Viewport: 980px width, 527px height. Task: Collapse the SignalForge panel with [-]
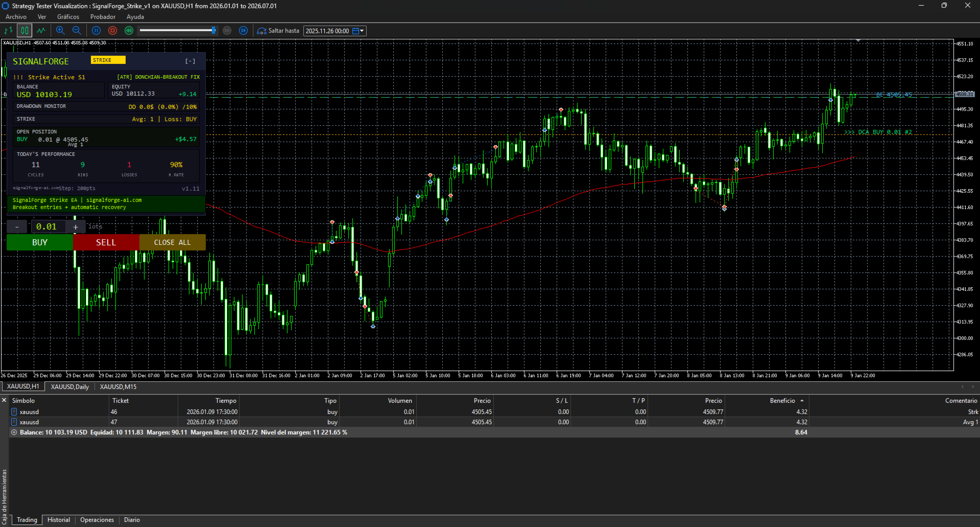(x=190, y=61)
